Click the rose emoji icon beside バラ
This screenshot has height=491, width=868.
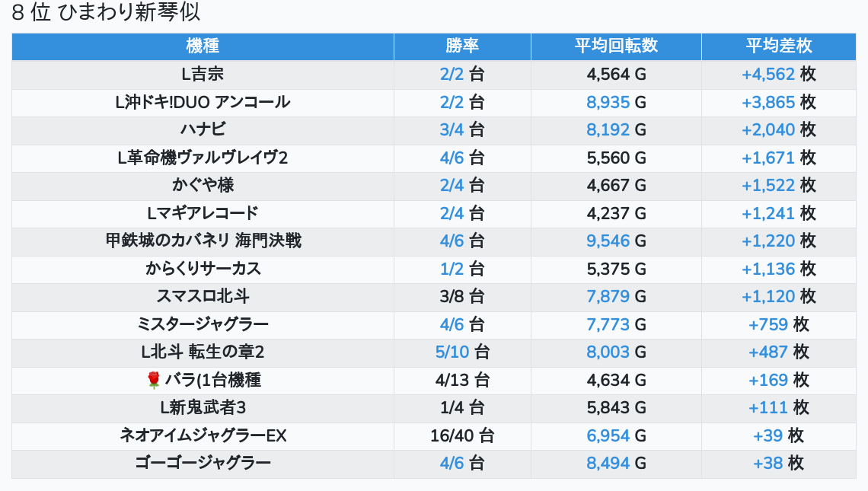click(154, 380)
